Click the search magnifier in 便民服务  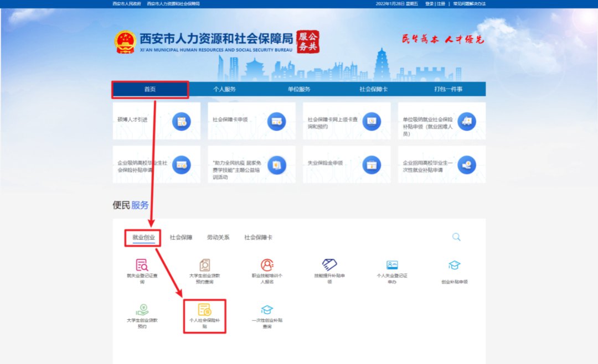(456, 237)
